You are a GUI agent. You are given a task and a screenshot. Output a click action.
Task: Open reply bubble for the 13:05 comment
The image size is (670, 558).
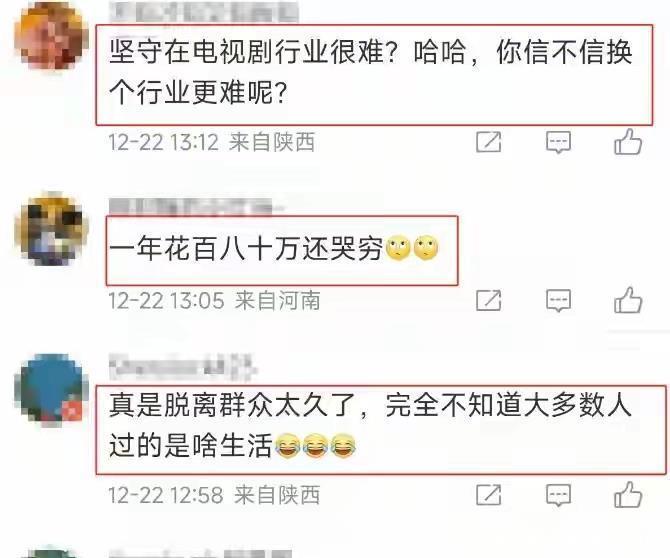point(558,301)
